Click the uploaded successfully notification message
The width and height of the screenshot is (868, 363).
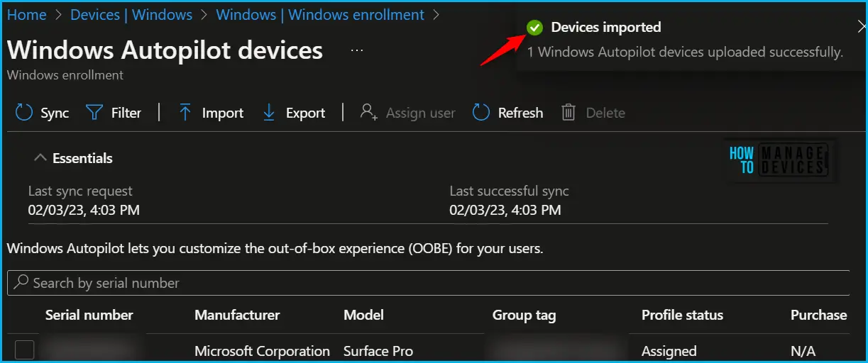pyautogui.click(x=686, y=52)
